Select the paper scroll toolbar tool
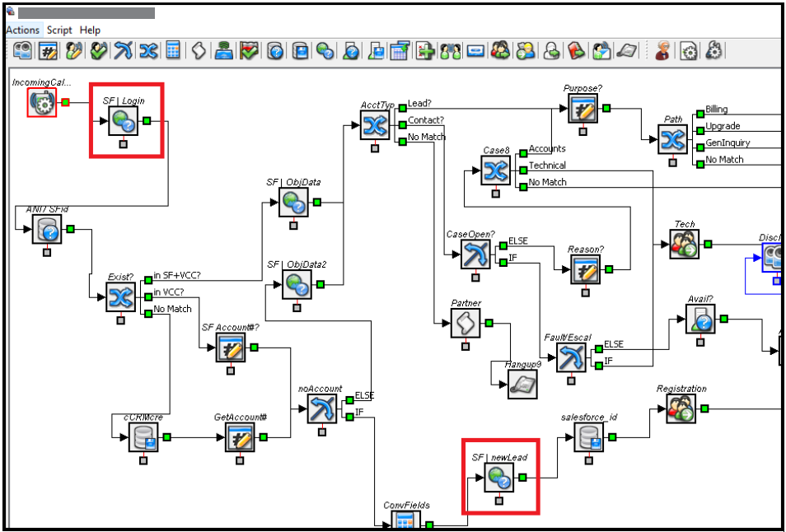Screen dimensions: 786x532 (199, 50)
